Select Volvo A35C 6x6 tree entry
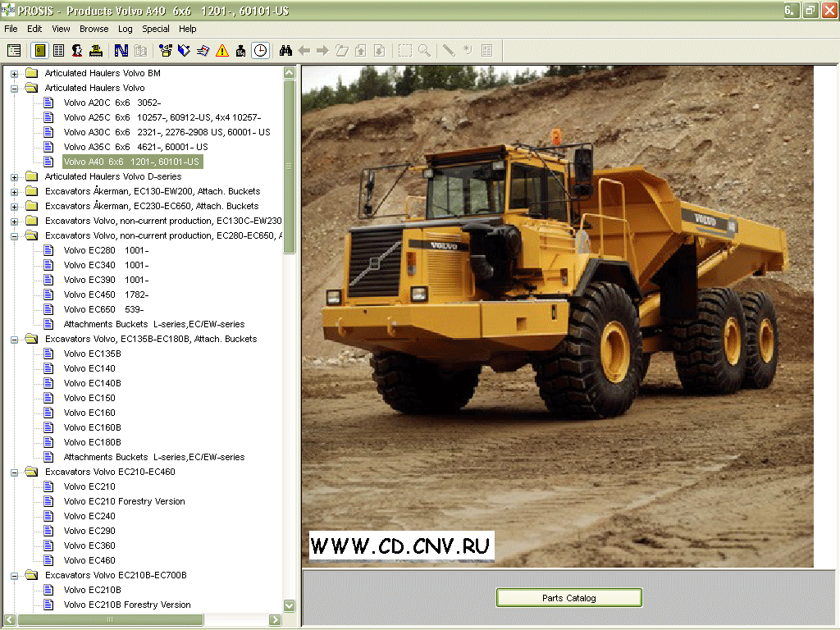Screen dimensions: 840x630 [x=135, y=147]
